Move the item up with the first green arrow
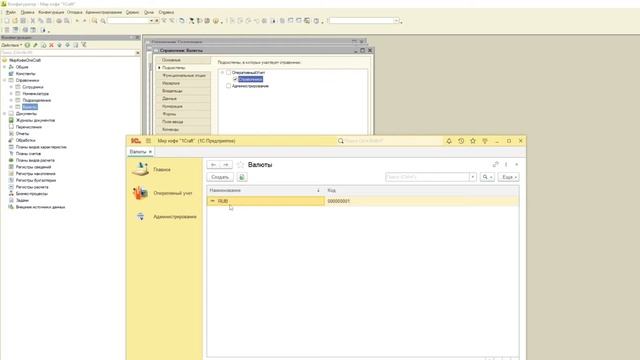 click(x=60, y=45)
